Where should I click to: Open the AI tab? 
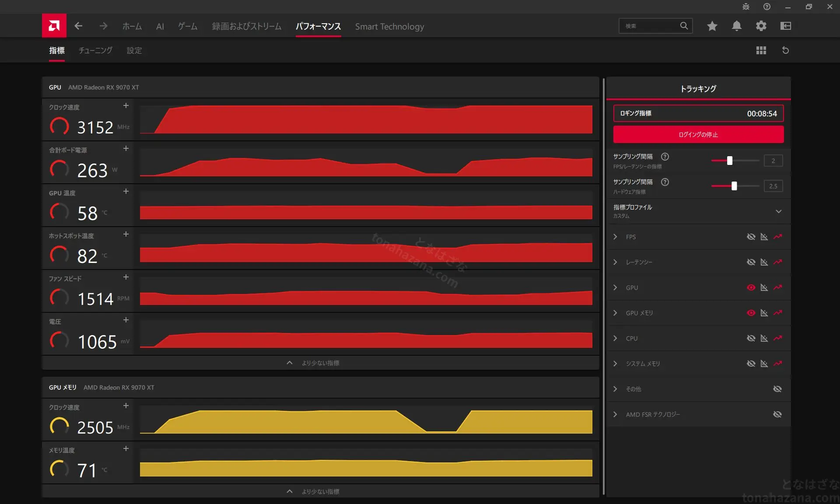pos(160,26)
